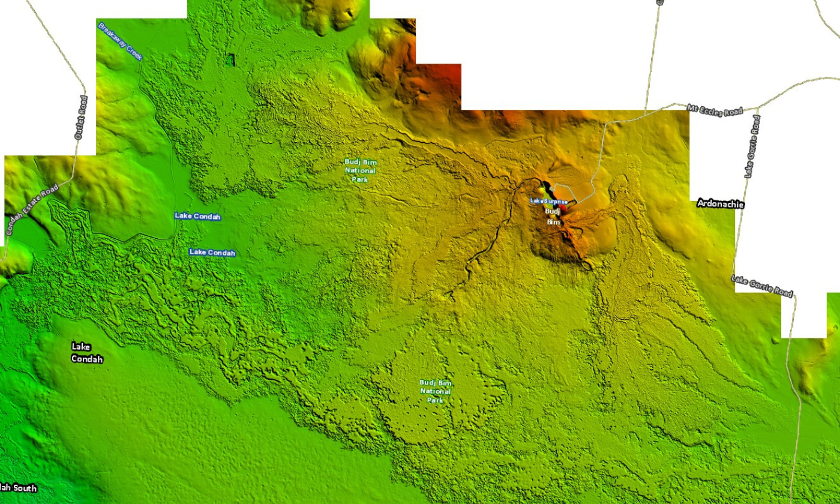840x504 pixels.
Task: Select the black two-line Lake Condah locality label
Action: coord(87,353)
